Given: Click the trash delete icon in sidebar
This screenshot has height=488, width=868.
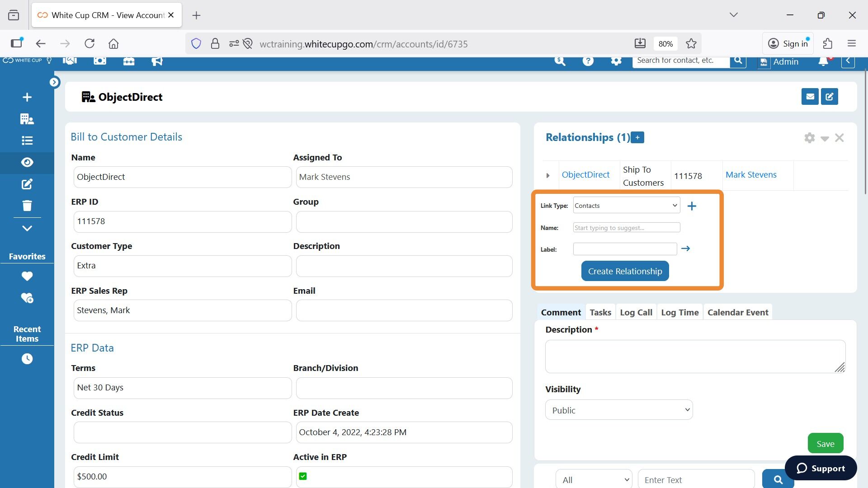Looking at the screenshot, I should click(27, 206).
